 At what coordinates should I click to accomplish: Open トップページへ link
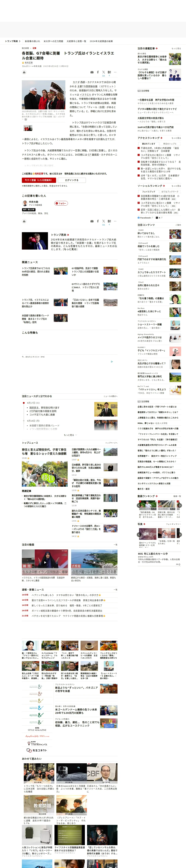[x=111, y=443]
